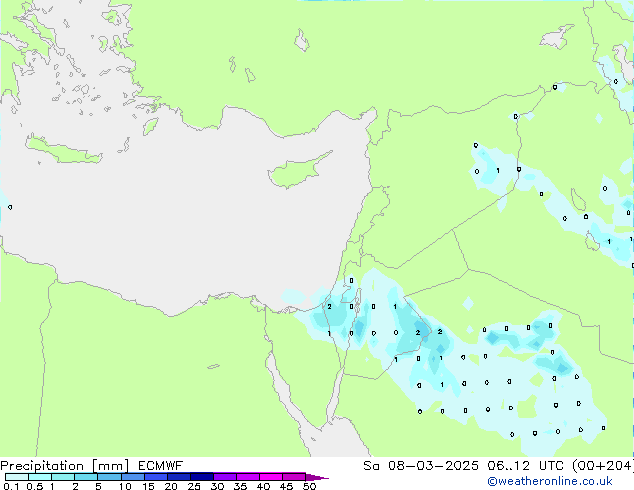Pick the 0.1–0.5 mm legend color swatch
The image size is (634, 490).
pos(17,477)
